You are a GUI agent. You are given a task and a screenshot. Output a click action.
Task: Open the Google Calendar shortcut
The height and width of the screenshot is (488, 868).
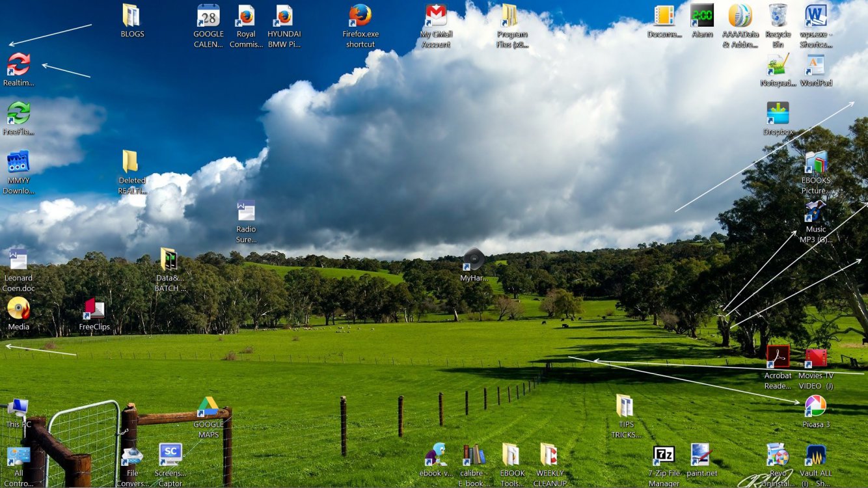[208, 16]
